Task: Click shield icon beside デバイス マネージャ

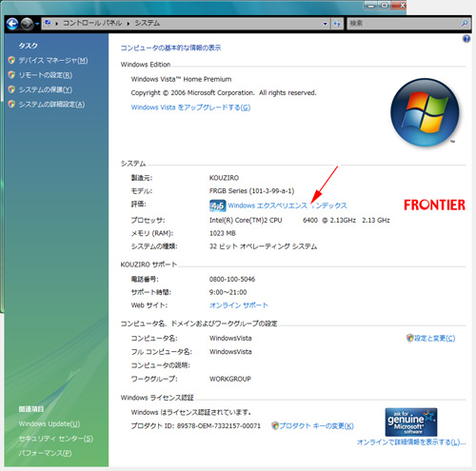Action: pos(11,60)
